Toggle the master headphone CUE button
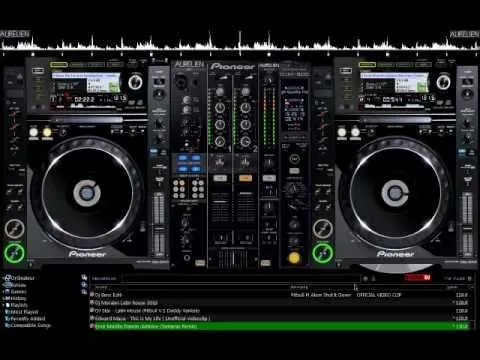Image resolution: width=480 pixels, height=360 pixels. [x=269, y=178]
